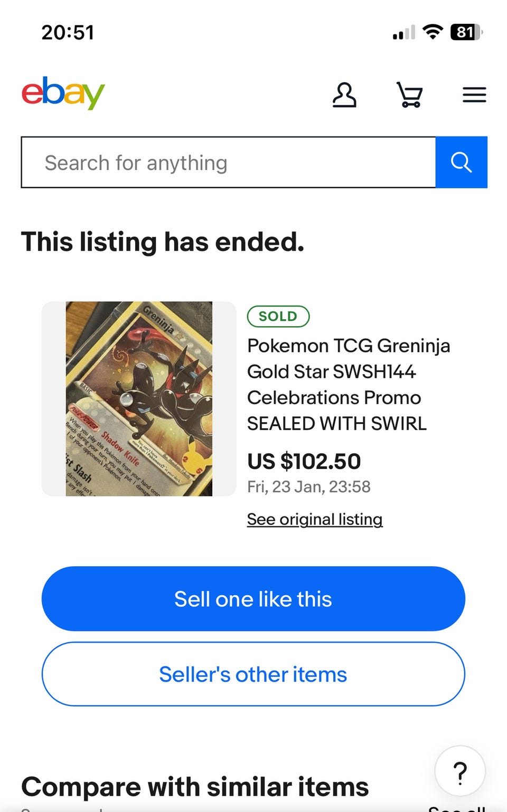The image size is (507, 812).
Task: Open the account profile icon
Action: (344, 95)
